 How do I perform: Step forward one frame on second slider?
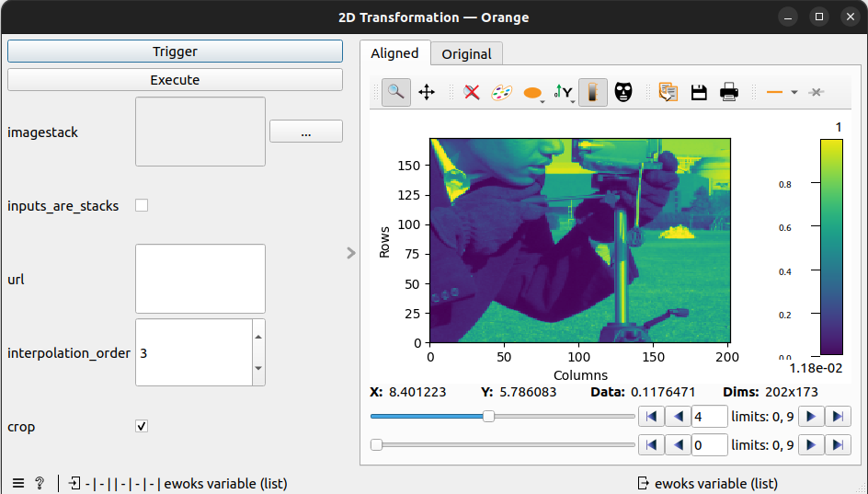[x=811, y=444]
